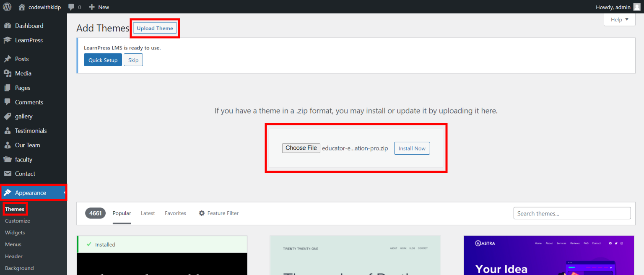Open the Customize submenu item
The image size is (644, 275).
pyautogui.click(x=18, y=221)
